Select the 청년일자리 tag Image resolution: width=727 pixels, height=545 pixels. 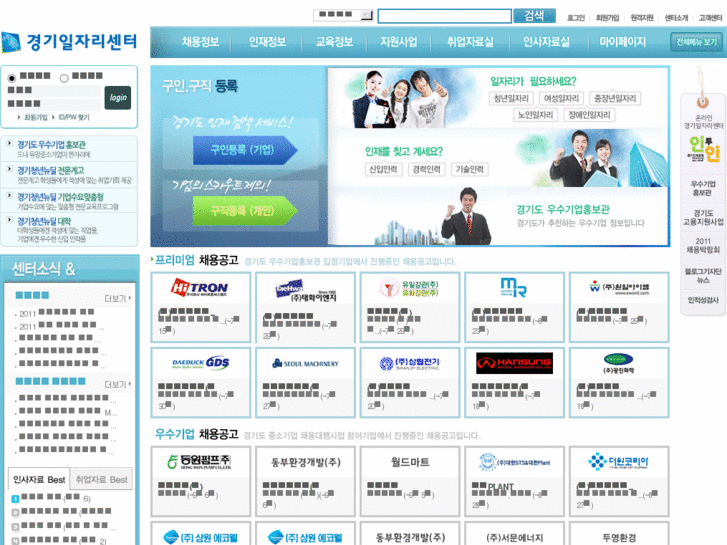tap(511, 98)
